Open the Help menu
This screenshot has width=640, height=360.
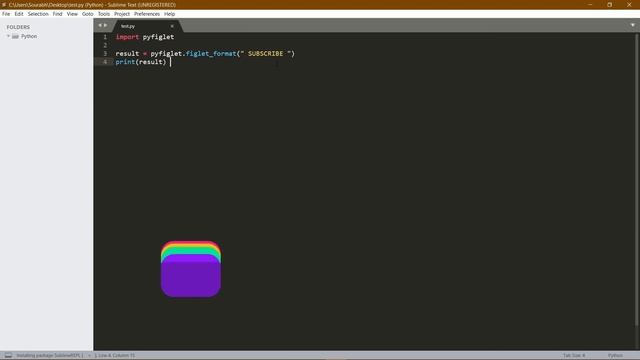pyautogui.click(x=169, y=14)
